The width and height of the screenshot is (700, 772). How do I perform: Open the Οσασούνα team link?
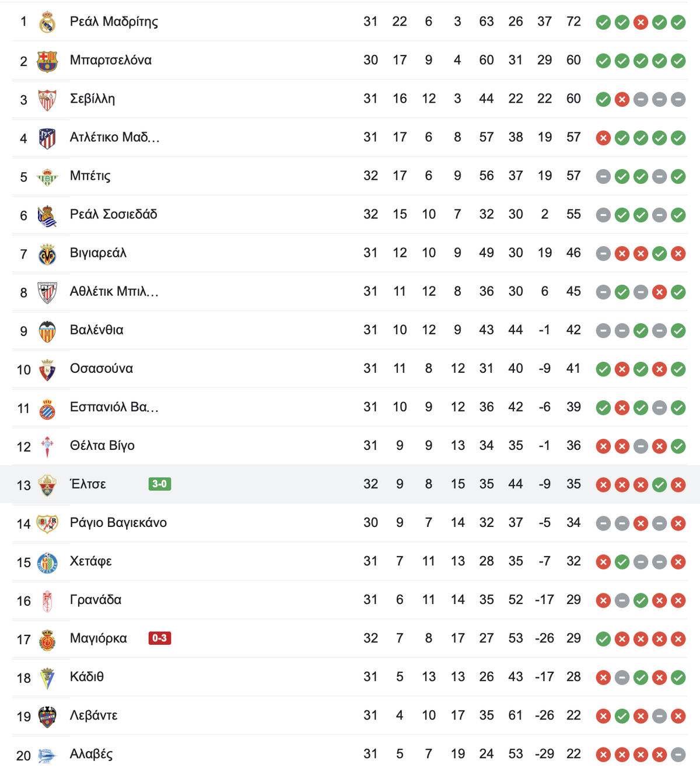tap(101, 368)
